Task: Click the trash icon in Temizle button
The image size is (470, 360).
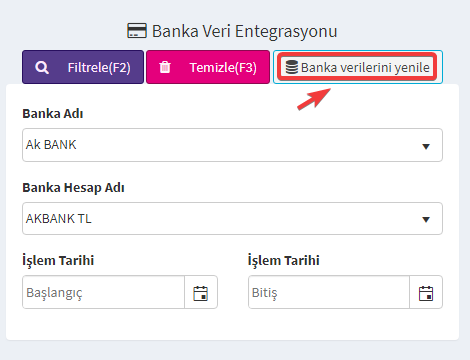Action: point(165,67)
